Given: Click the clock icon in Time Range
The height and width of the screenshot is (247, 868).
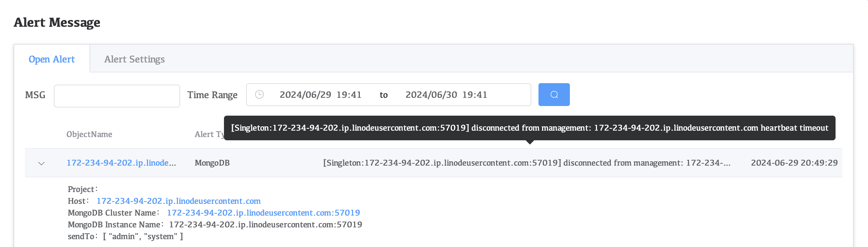Looking at the screenshot, I should pos(259,95).
